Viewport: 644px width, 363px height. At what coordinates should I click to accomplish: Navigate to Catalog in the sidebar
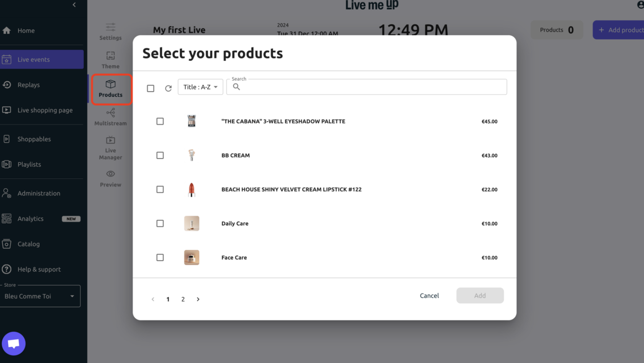click(28, 244)
